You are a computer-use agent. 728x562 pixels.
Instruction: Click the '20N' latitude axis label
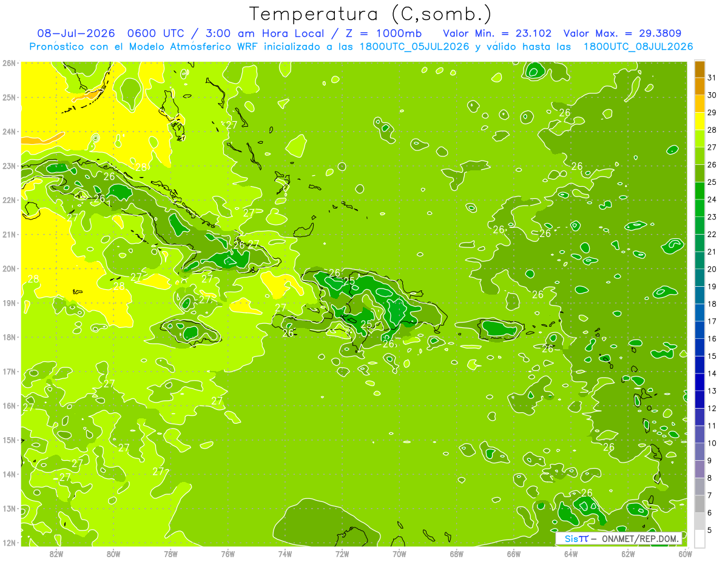8,269
